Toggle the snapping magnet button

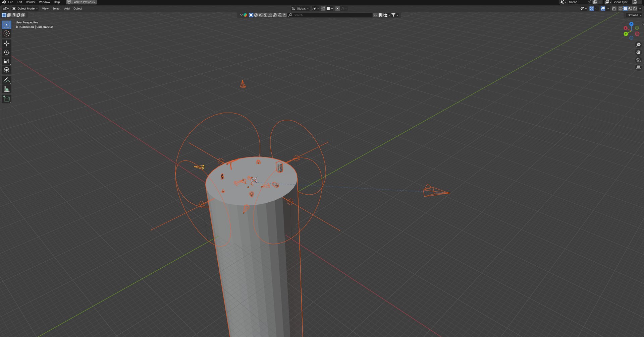tap(323, 9)
